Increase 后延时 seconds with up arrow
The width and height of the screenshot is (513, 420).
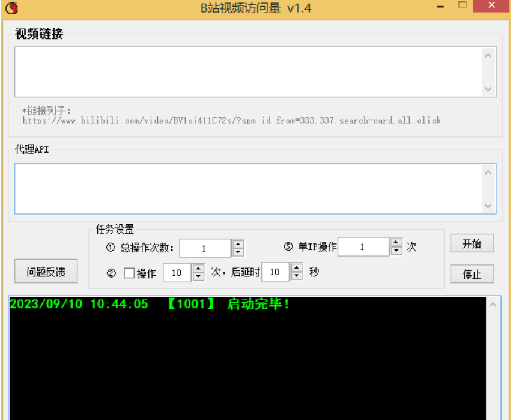click(297, 268)
